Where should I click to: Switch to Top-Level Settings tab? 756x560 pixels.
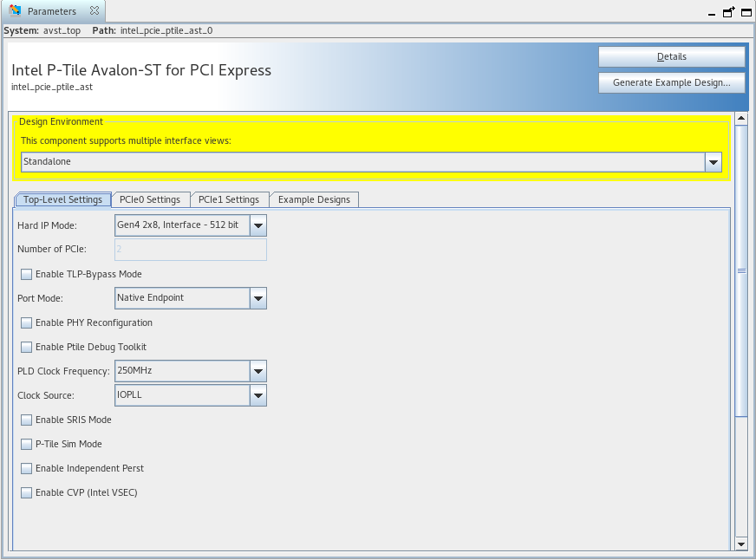(62, 199)
